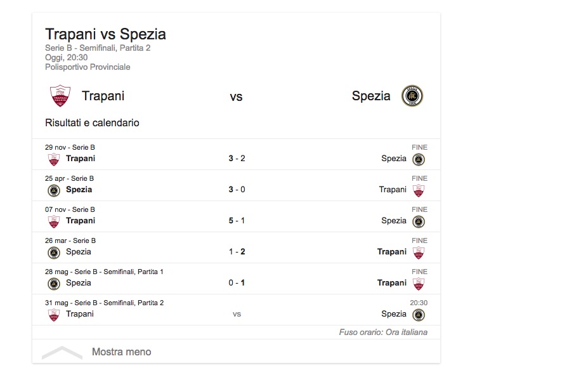Select the 0 - 1 semifinal result
The image size is (588, 375).
tap(237, 282)
